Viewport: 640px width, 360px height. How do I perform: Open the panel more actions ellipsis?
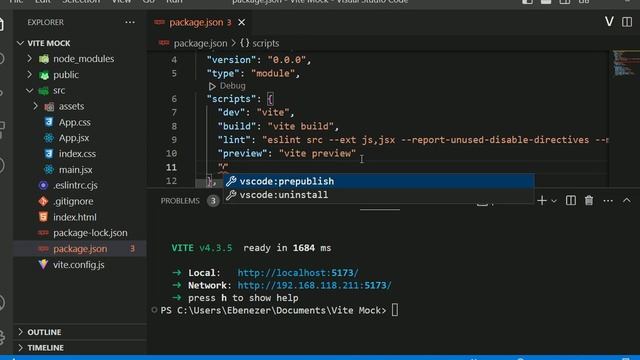tap(608, 200)
